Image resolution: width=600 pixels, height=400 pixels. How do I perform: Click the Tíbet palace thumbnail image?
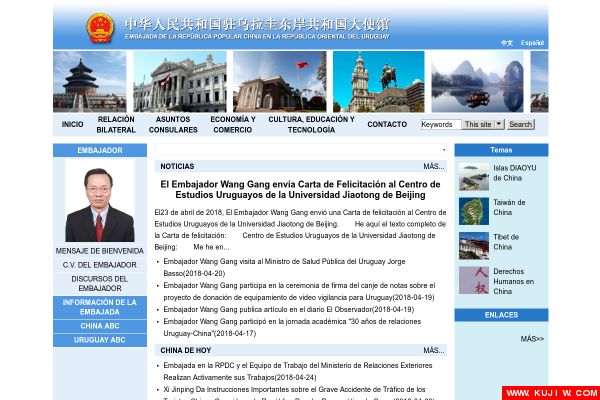click(x=474, y=246)
